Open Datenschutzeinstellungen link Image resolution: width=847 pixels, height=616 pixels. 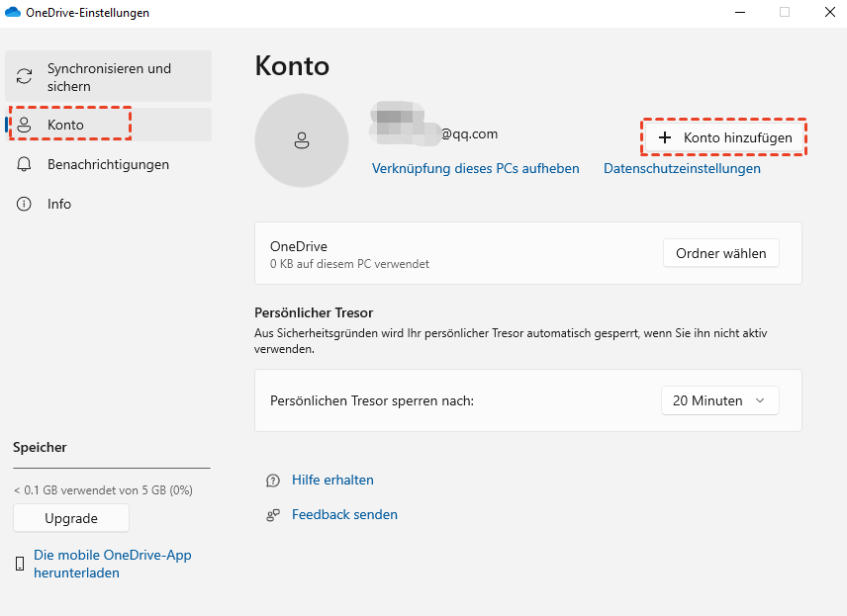pos(682,168)
